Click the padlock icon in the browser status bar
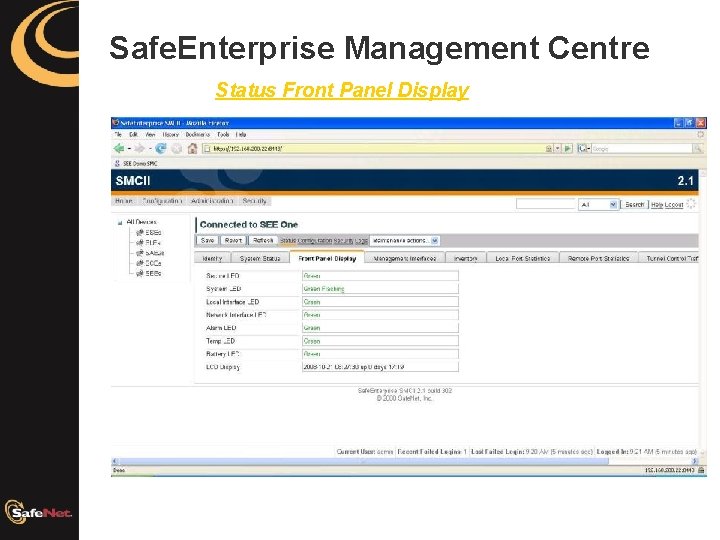720x540 pixels. 701,470
